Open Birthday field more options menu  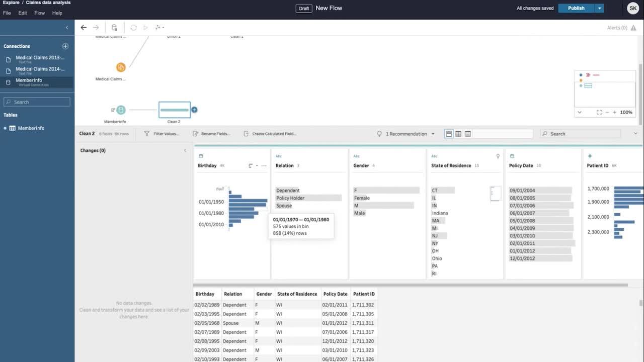click(264, 165)
